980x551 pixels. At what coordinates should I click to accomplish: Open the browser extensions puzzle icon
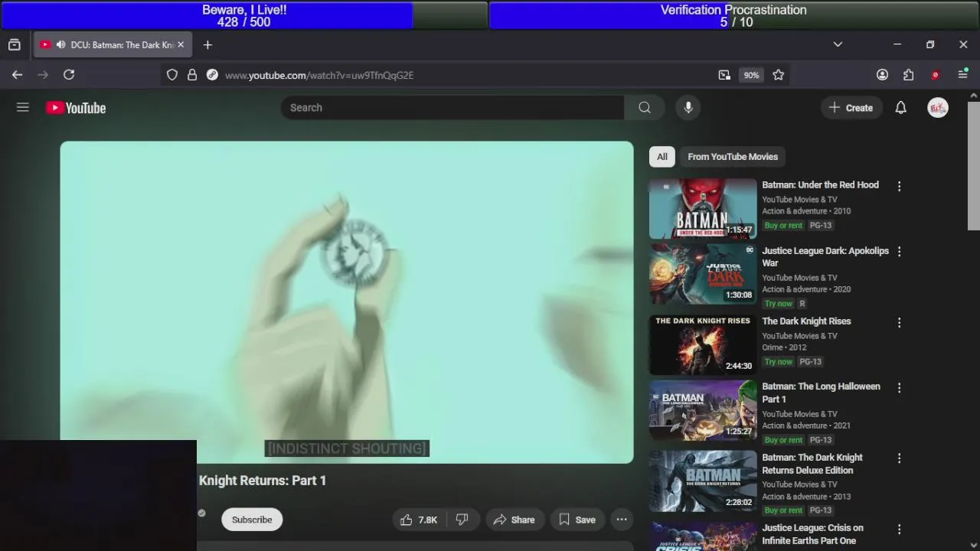tap(908, 75)
